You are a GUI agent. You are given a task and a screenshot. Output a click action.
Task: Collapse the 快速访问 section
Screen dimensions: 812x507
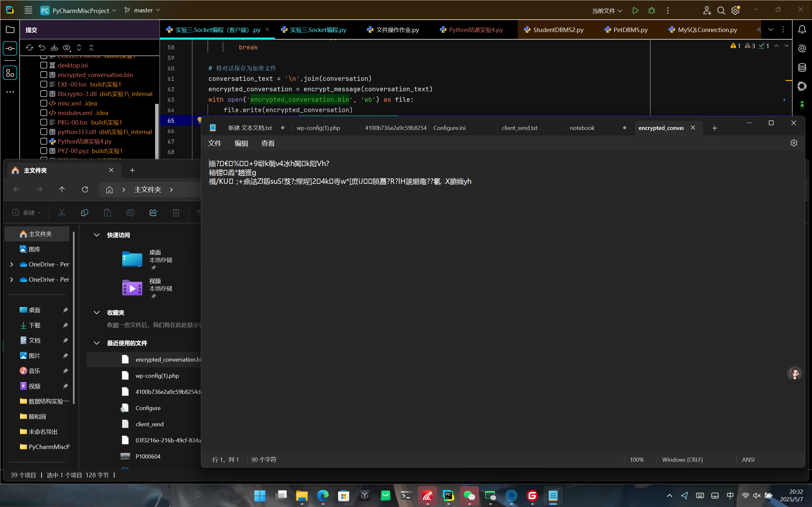(97, 235)
